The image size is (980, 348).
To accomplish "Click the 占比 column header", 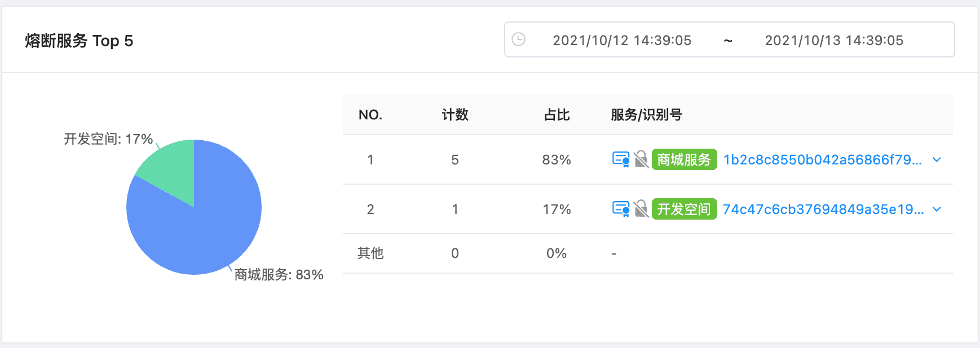I will pyautogui.click(x=557, y=115).
